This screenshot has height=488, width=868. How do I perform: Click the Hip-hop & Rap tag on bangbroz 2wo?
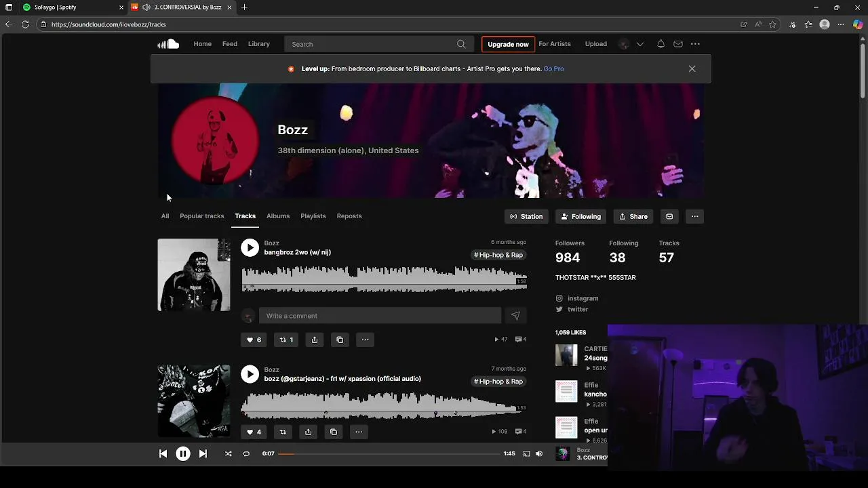498,255
